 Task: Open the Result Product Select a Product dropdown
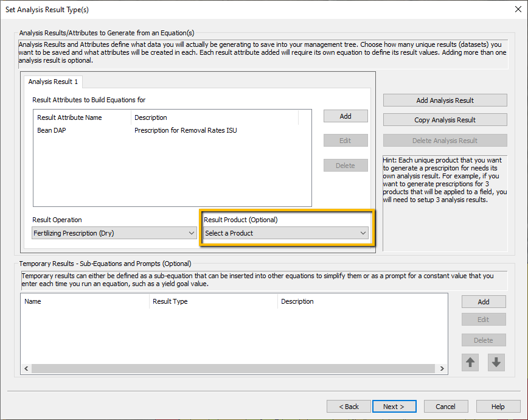286,233
